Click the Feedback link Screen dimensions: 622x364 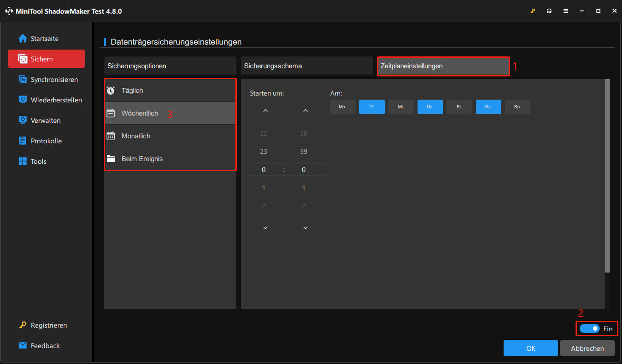pyautogui.click(x=45, y=345)
